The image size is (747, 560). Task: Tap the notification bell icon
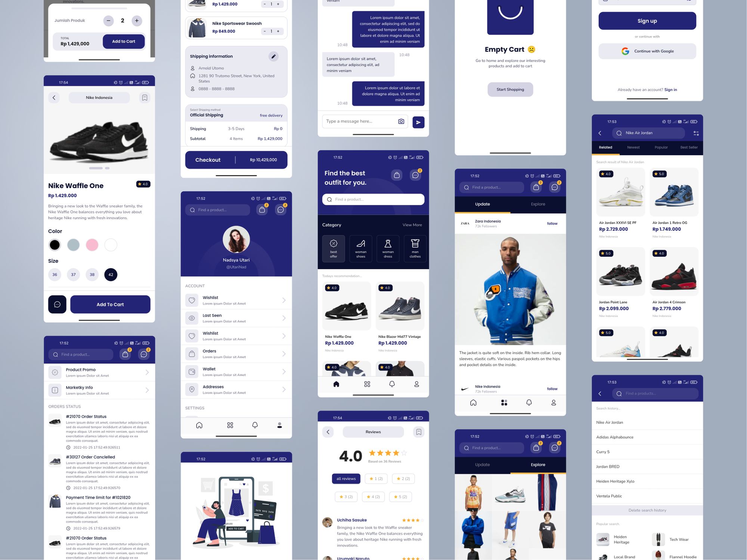click(x=389, y=382)
